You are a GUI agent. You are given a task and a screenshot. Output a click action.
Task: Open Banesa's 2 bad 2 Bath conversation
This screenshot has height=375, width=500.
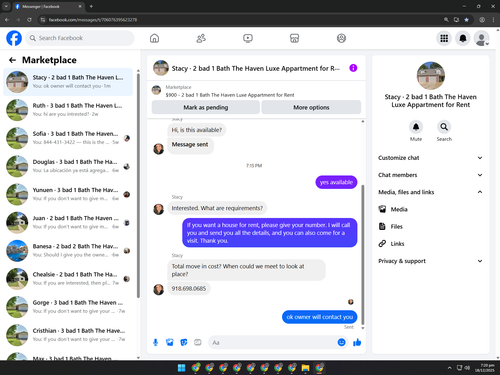(x=68, y=251)
